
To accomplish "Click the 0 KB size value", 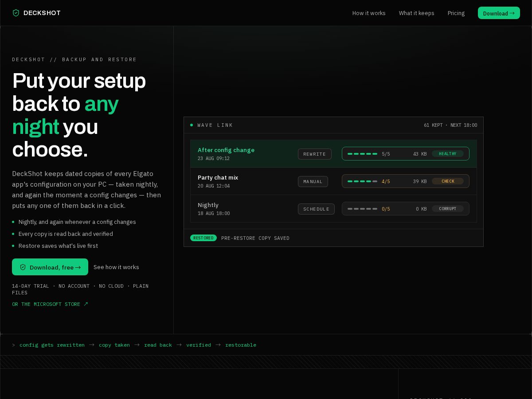I will click(x=421, y=209).
